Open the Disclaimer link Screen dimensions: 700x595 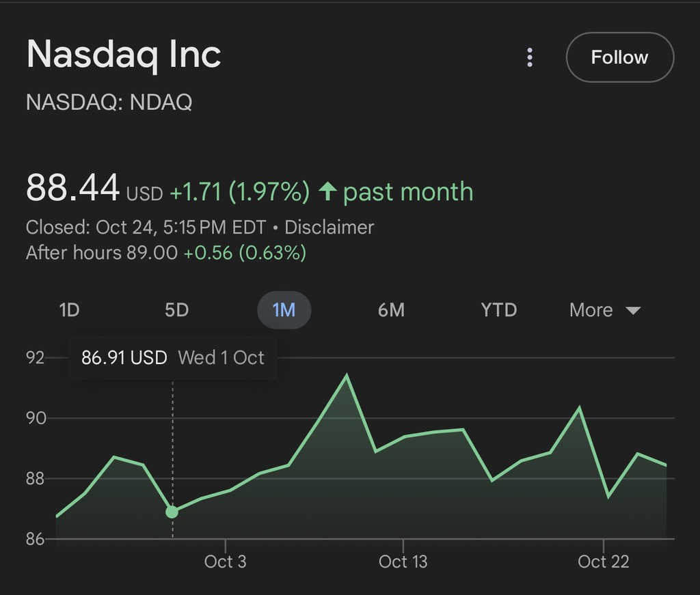329,227
